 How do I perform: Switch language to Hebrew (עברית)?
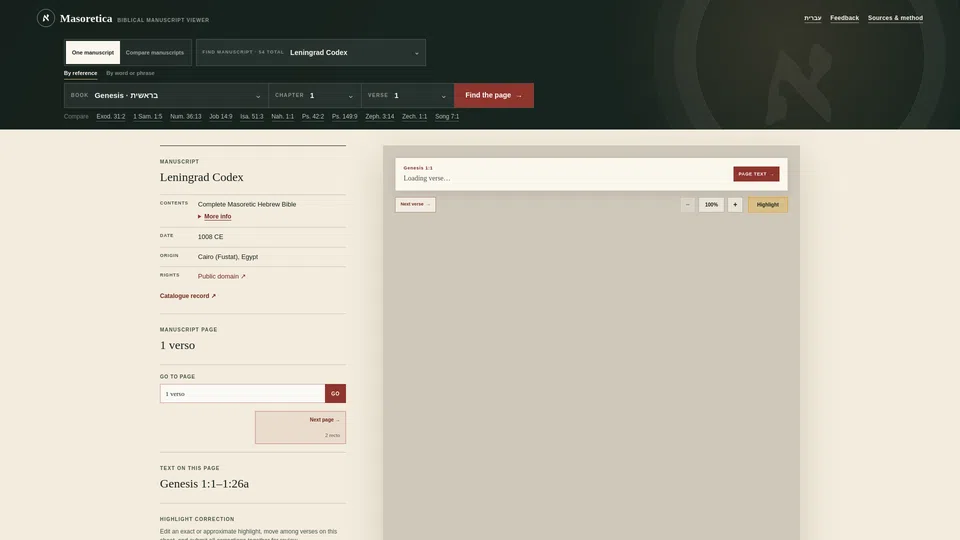point(812,18)
